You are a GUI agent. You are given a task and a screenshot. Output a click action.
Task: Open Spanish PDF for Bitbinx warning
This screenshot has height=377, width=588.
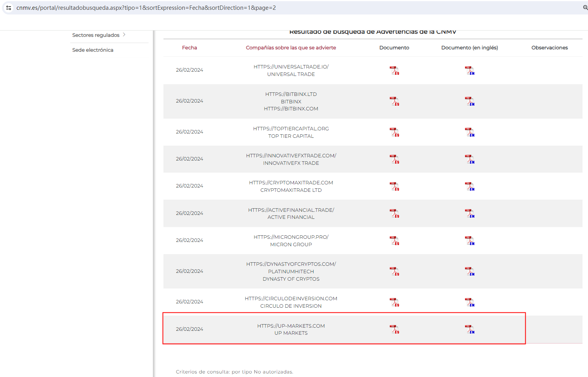394,101
